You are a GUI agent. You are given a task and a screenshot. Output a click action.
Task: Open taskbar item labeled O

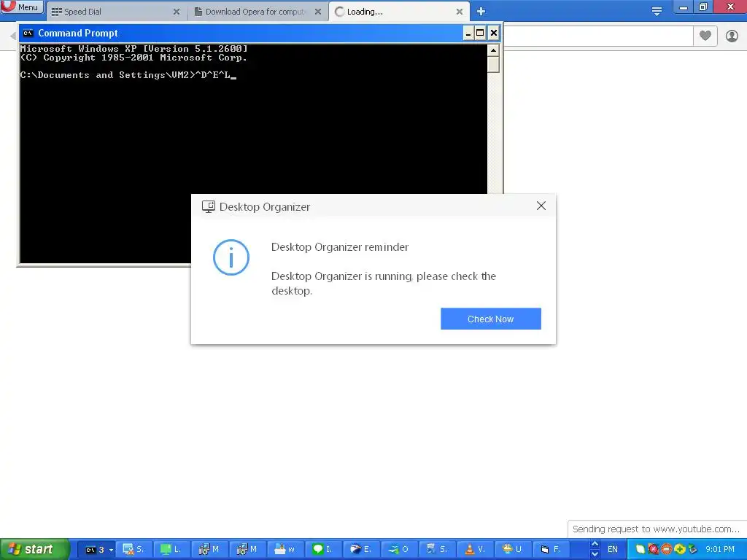[x=399, y=550]
